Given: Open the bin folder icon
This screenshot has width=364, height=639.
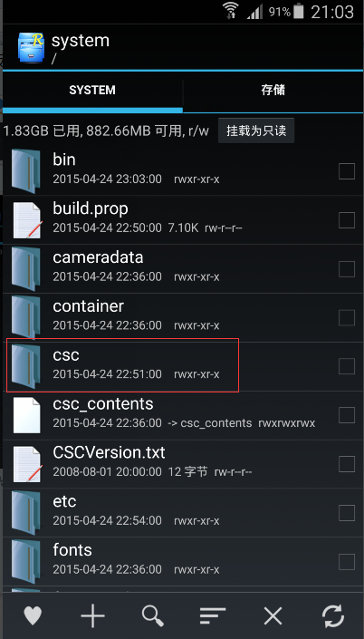Looking at the screenshot, I should tap(25, 171).
